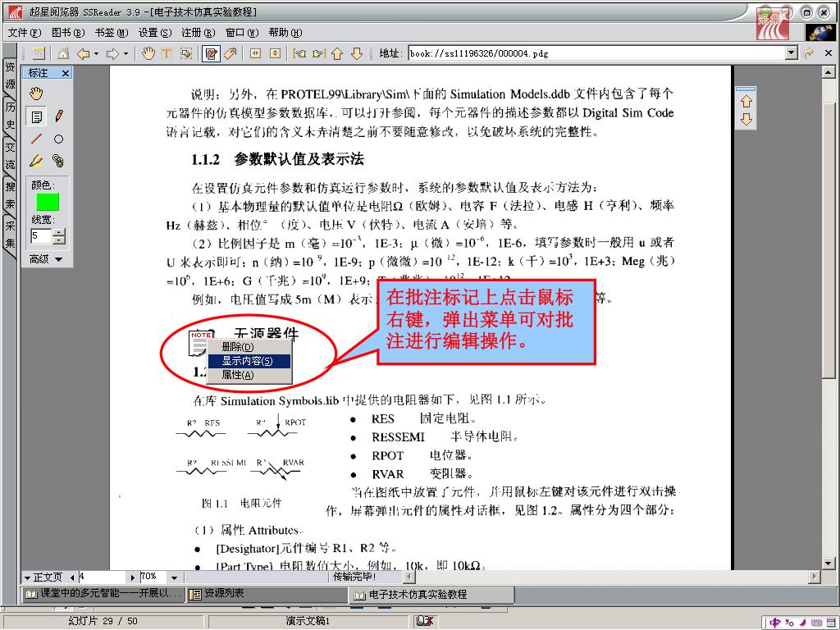Switch to 资源 side tab
Screen dimensions: 840x630
(10, 75)
